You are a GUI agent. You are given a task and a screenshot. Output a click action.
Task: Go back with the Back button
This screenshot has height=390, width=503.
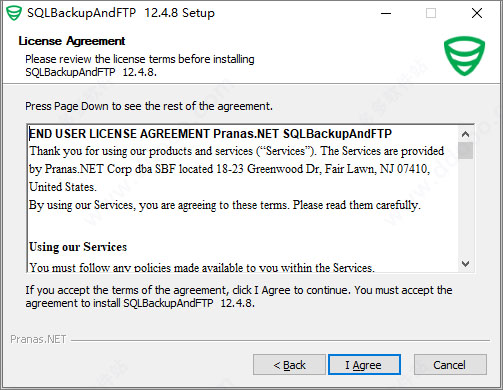(289, 365)
